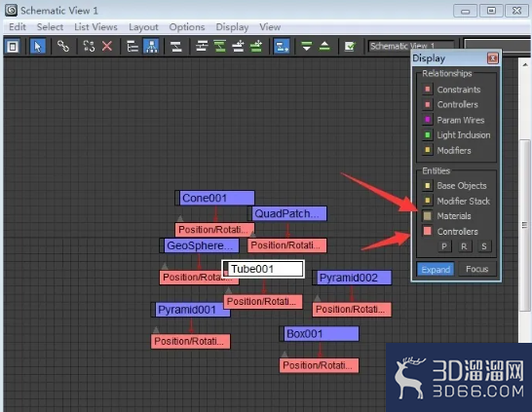The height and width of the screenshot is (412, 532).
Task: Click the Focus button in Display panel
Action: pos(477,269)
